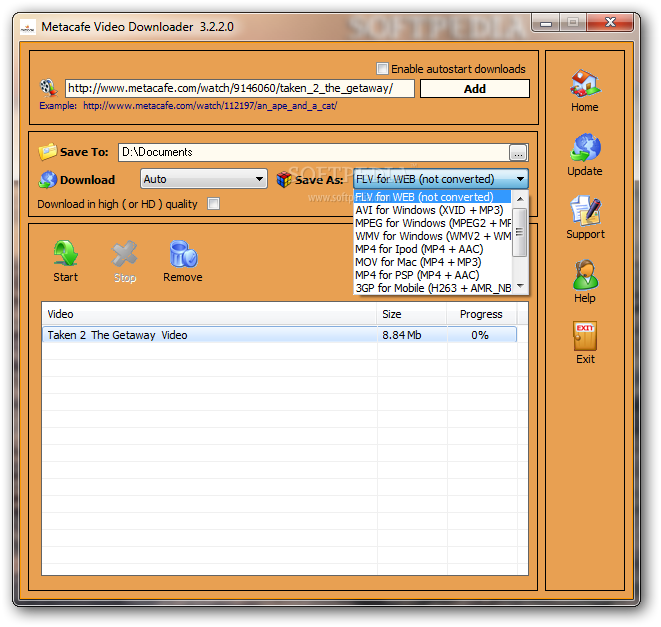Remove the selected video with the trash icon
661x627 pixels.
tap(183, 254)
